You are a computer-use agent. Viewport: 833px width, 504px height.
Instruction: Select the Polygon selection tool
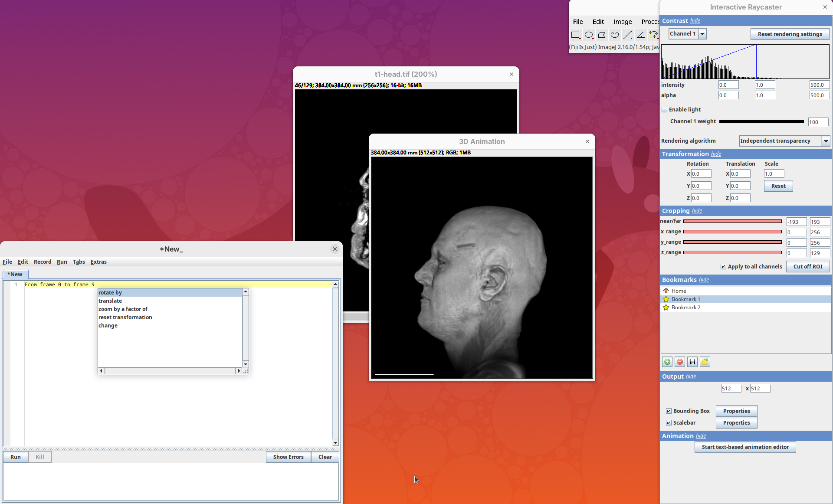tap(601, 35)
